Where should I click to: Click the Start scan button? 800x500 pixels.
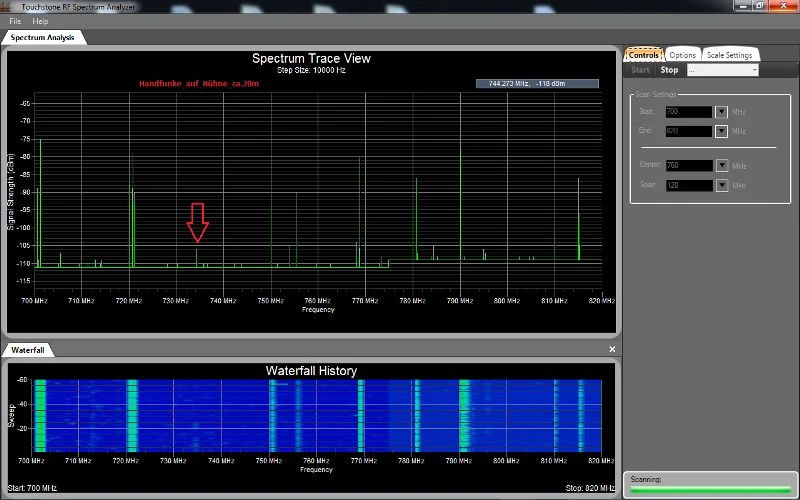[x=640, y=70]
